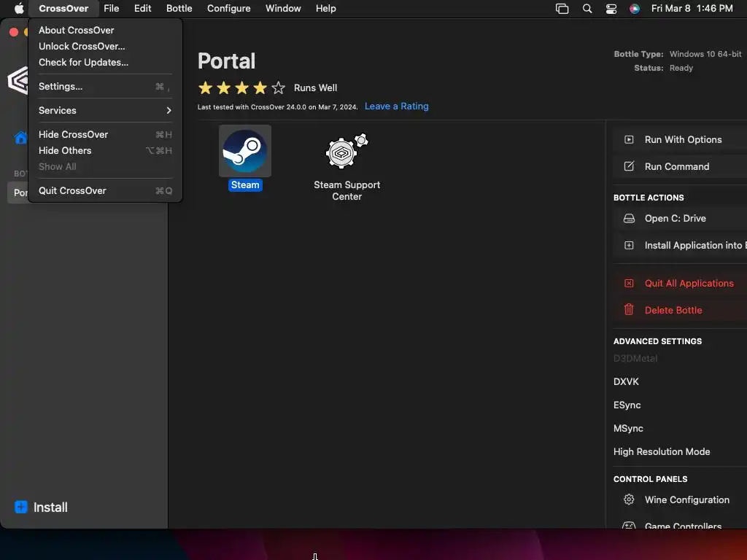Click the blue Install plus icon
Image resolution: width=747 pixels, height=560 pixels.
21,507
